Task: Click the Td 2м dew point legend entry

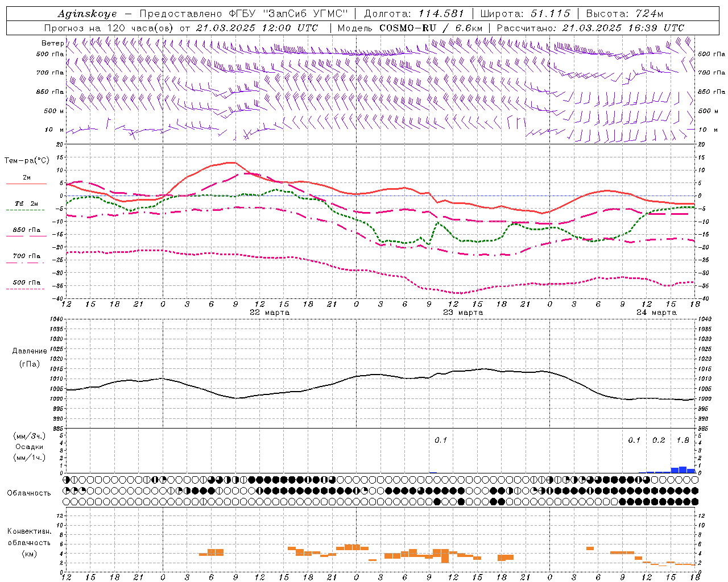Action: click(27, 203)
